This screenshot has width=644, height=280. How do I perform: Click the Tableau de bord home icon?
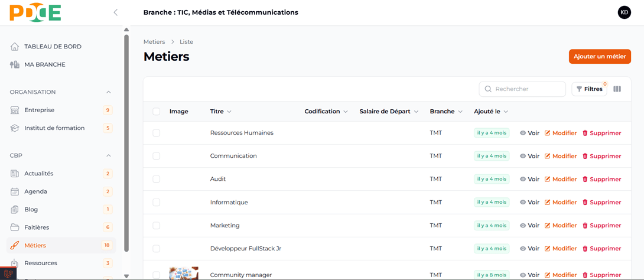tap(15, 47)
